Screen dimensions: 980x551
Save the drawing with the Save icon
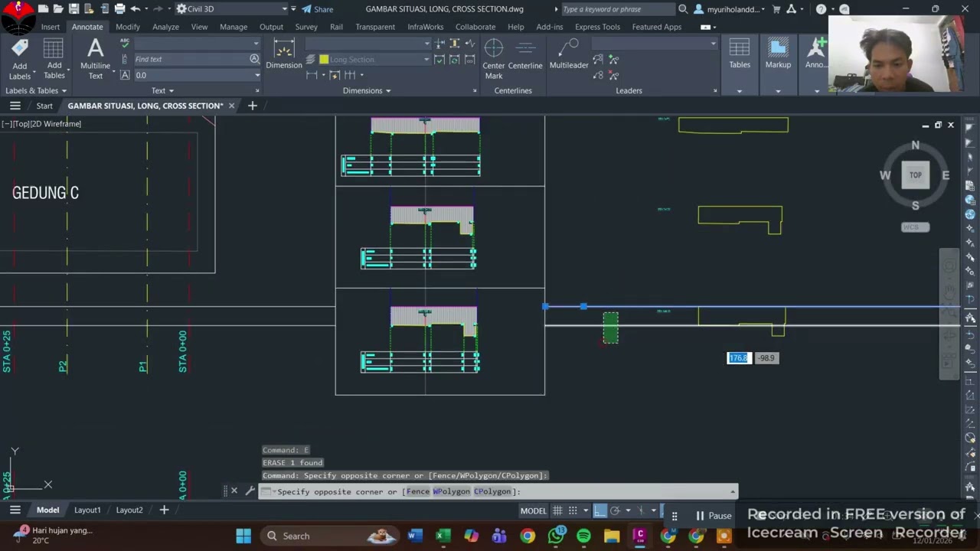pos(73,9)
